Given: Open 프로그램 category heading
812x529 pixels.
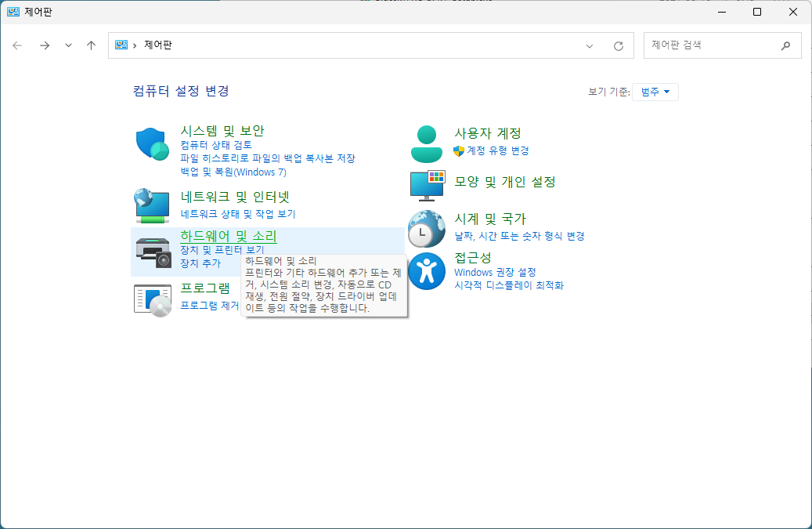Looking at the screenshot, I should 205,288.
